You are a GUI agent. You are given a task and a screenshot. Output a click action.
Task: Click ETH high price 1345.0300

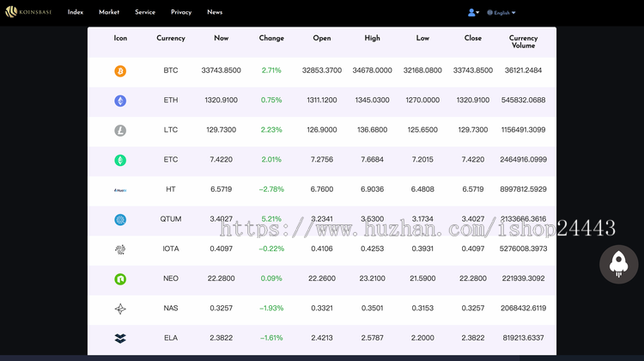click(372, 100)
